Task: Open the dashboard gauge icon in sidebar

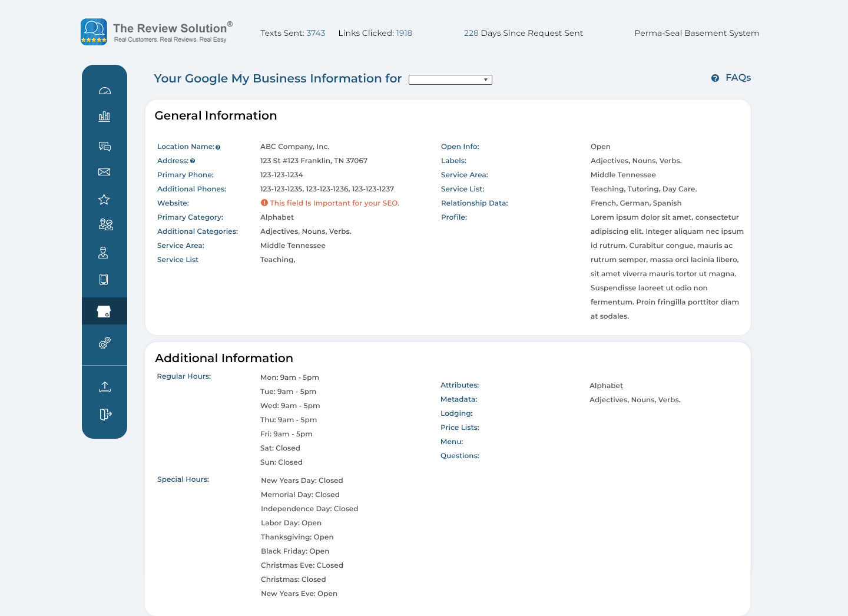Action: pyautogui.click(x=104, y=91)
